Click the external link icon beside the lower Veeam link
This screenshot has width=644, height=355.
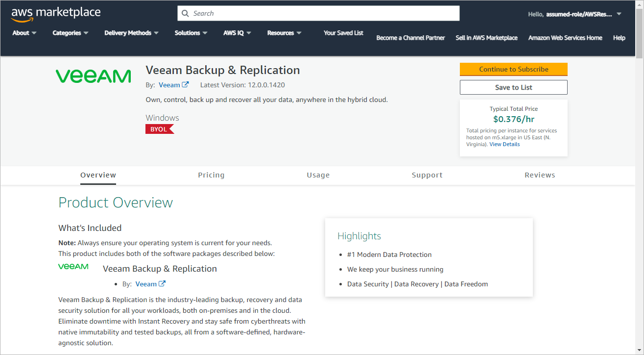pyautogui.click(x=162, y=284)
